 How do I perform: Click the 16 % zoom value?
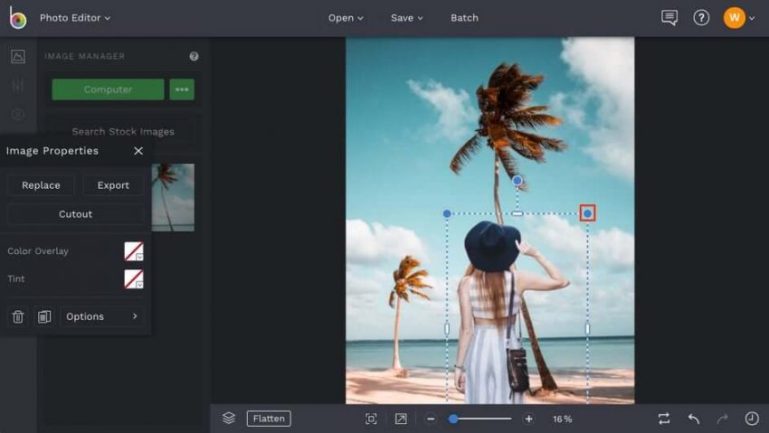point(562,419)
